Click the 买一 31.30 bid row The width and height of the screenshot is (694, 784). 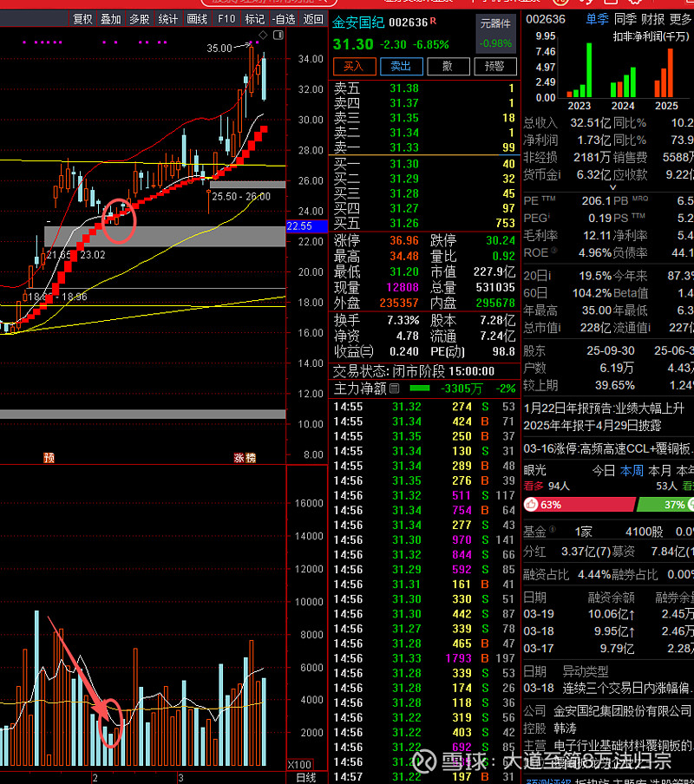click(x=424, y=164)
